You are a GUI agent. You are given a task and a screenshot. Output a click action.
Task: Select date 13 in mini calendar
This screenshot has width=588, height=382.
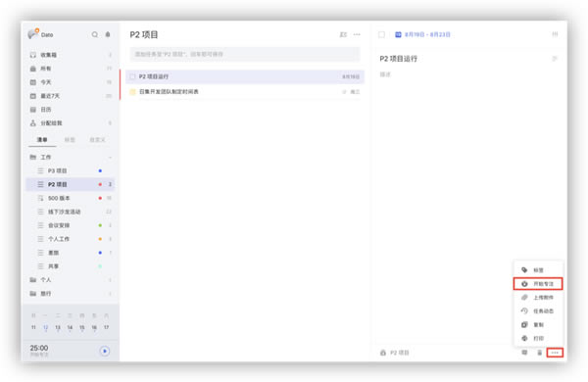(58, 327)
